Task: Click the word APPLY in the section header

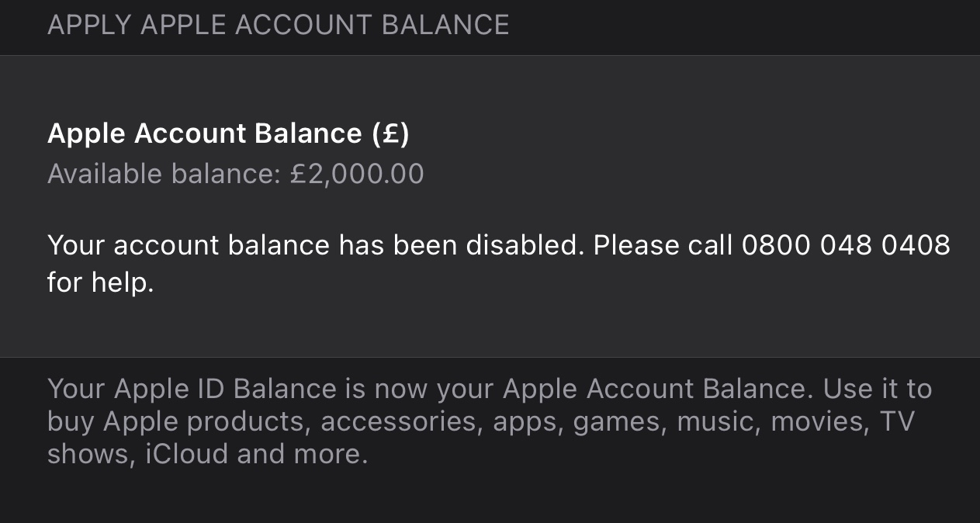Action: pyautogui.click(x=89, y=25)
